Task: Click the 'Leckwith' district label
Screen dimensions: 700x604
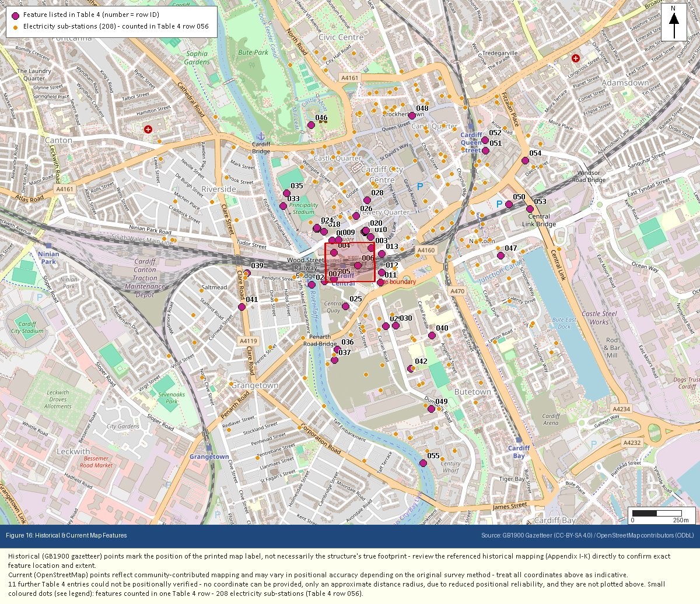Action: pyautogui.click(x=73, y=451)
